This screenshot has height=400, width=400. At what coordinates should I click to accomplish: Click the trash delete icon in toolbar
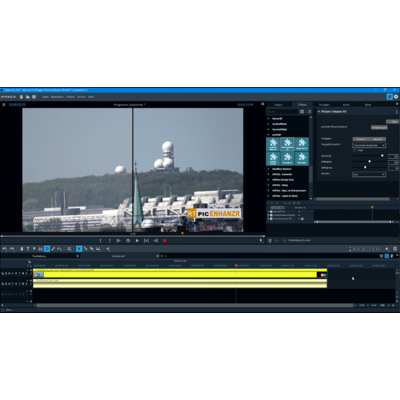(x=22, y=249)
